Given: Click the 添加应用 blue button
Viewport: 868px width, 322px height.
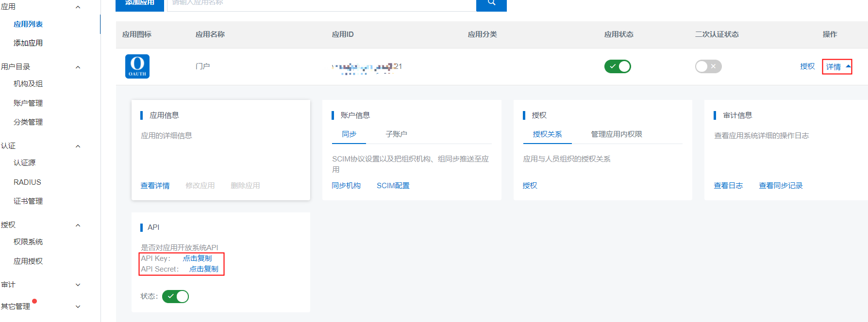Looking at the screenshot, I should click(140, 4).
